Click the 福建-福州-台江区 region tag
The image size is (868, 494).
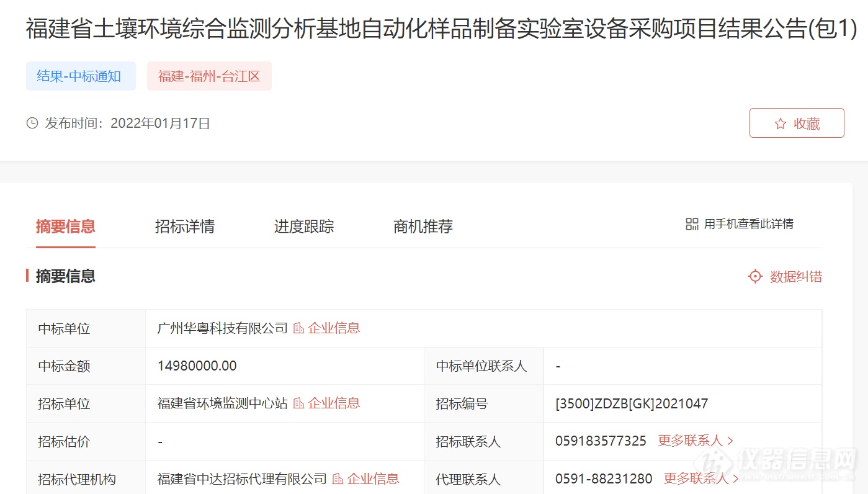tap(209, 76)
